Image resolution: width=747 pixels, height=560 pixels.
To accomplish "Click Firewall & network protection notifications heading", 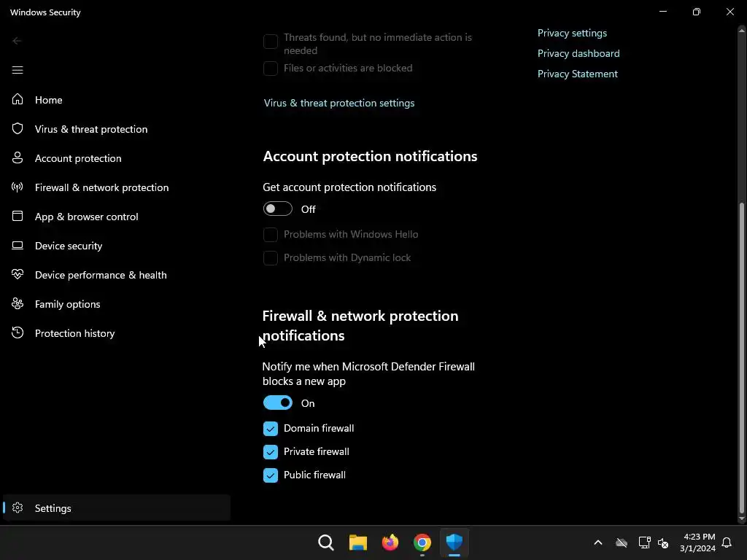I will click(360, 326).
